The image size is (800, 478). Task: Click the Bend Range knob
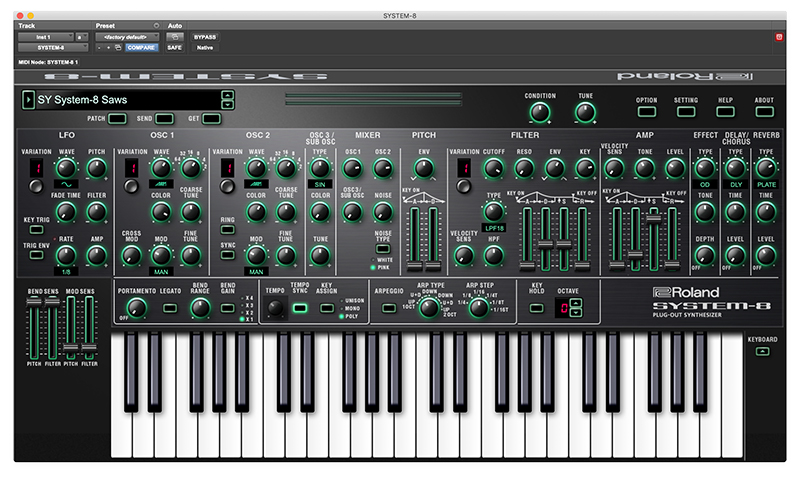pyautogui.click(x=200, y=308)
